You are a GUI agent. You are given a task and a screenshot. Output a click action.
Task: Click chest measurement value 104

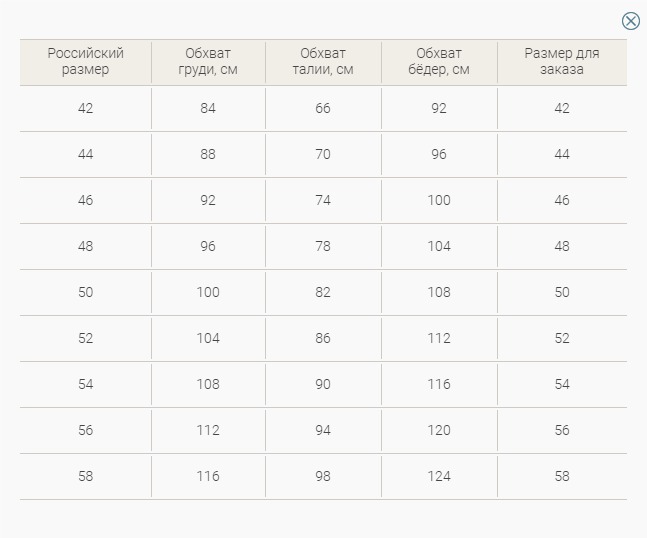(208, 338)
